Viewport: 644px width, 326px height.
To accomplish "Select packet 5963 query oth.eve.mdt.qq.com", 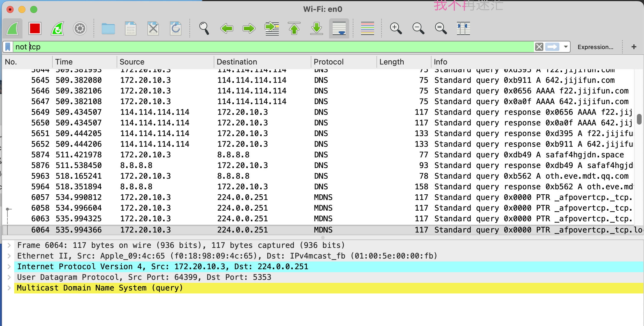I will (x=318, y=176).
